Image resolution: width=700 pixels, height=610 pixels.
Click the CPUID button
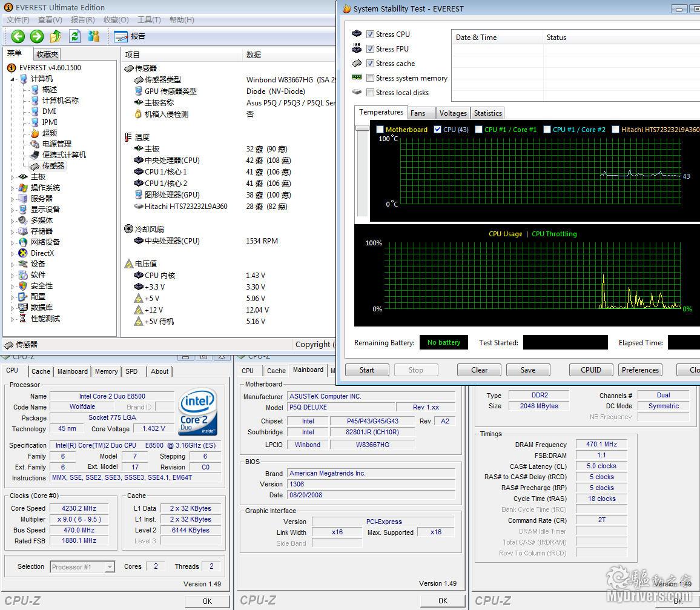590,370
